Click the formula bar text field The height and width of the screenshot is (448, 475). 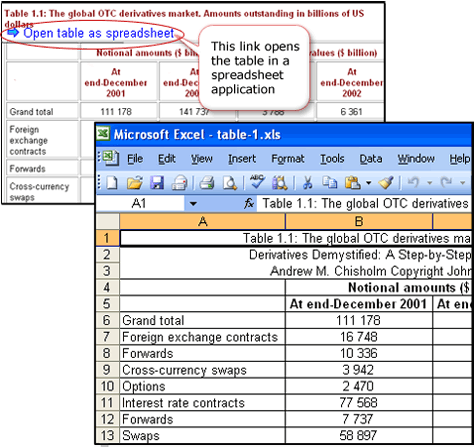click(x=365, y=203)
